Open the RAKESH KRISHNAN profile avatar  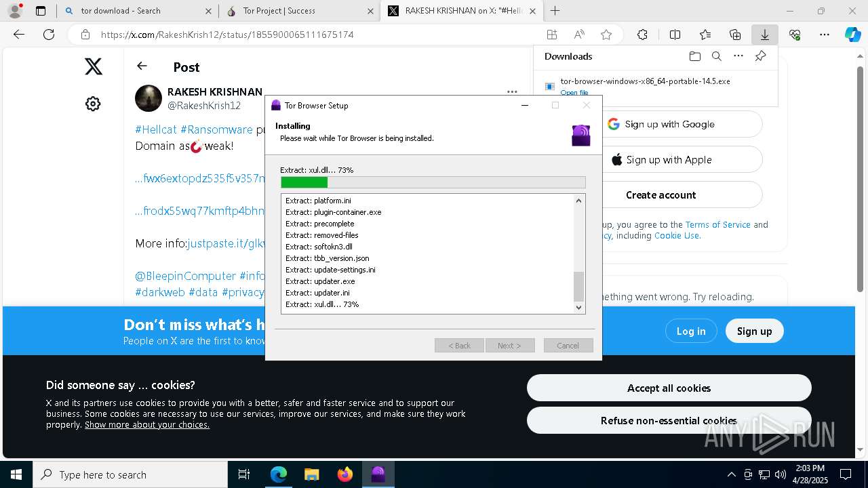(x=149, y=98)
